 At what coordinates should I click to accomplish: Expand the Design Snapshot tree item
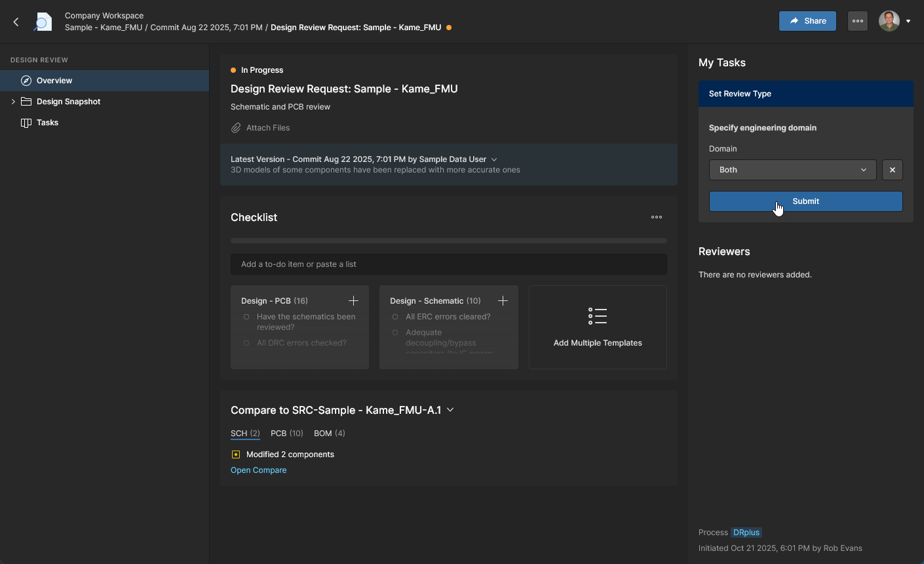coord(13,102)
